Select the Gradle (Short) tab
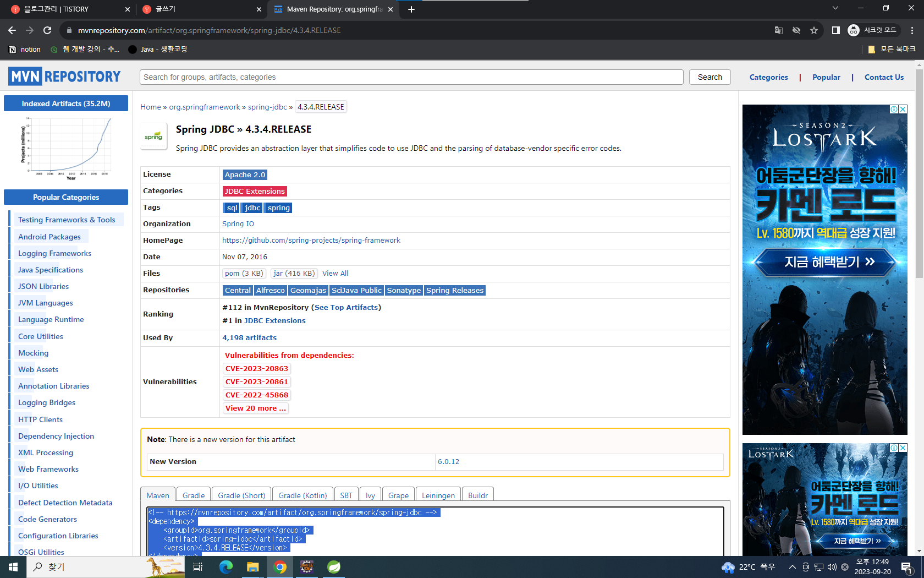The image size is (924, 578). click(241, 495)
